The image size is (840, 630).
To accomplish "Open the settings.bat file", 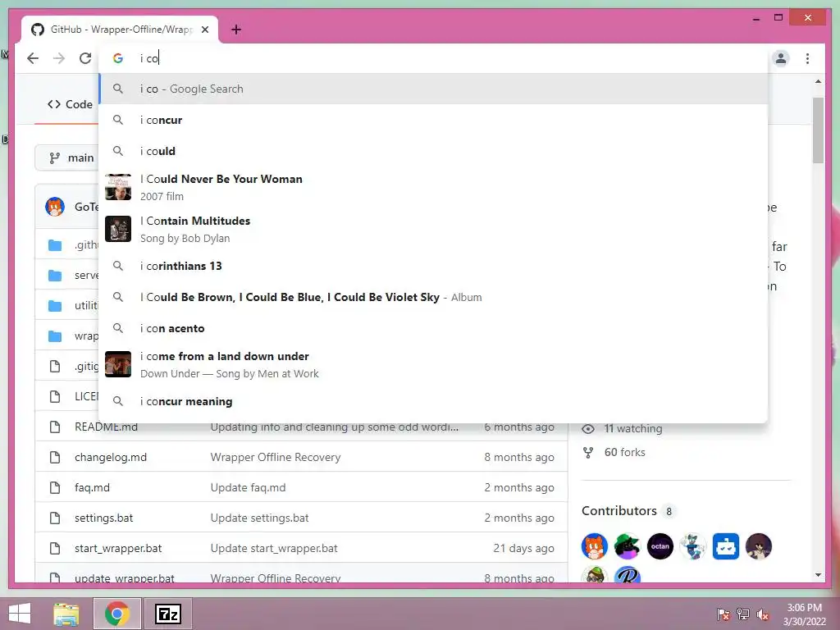I will tap(103, 518).
